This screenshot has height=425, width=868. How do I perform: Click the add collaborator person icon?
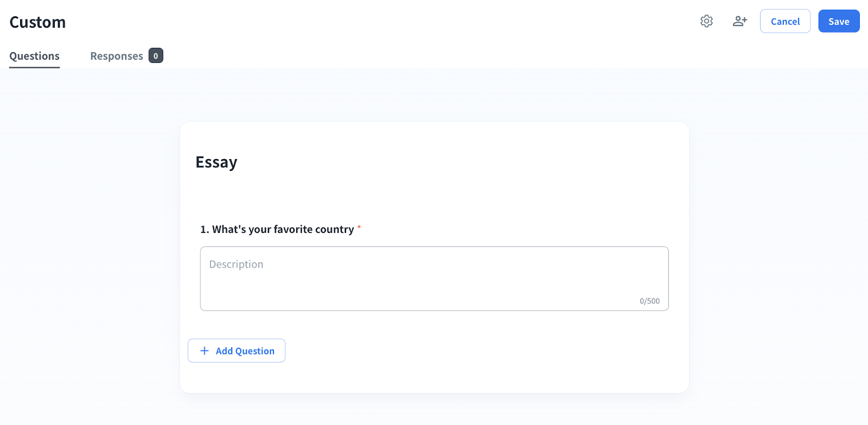740,21
